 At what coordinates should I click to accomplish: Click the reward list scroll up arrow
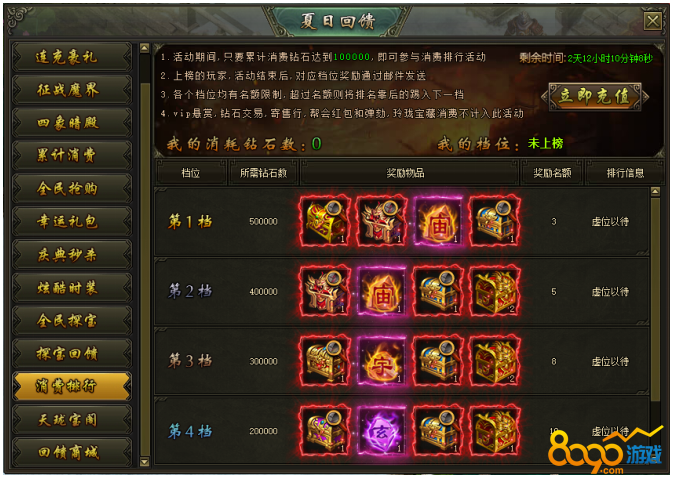point(655,192)
